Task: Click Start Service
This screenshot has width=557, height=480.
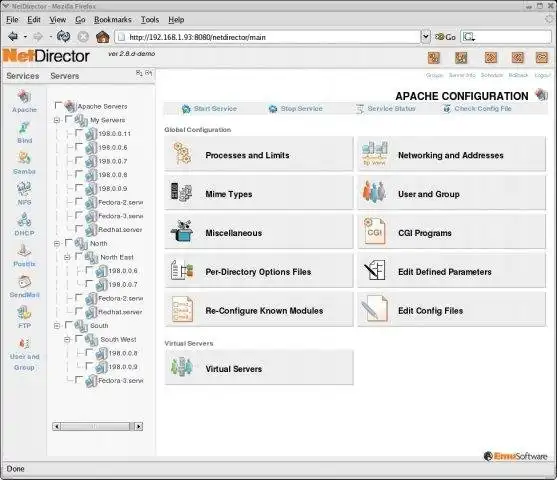Action: pyautogui.click(x=209, y=109)
